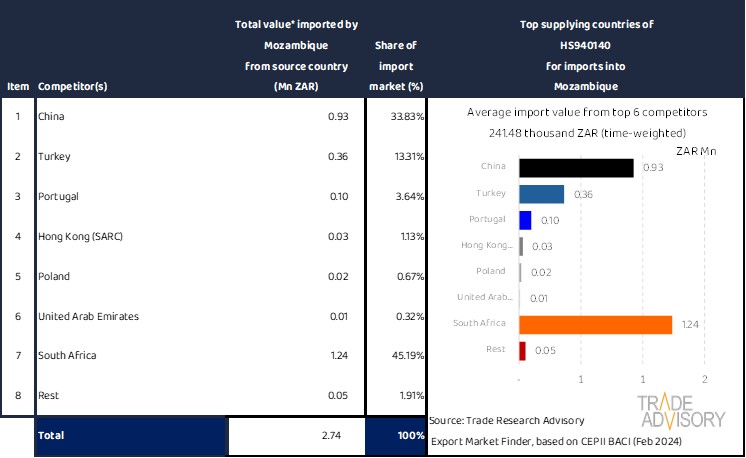Select the Share of import market header
This screenshot has height=458, width=746.
click(x=396, y=66)
